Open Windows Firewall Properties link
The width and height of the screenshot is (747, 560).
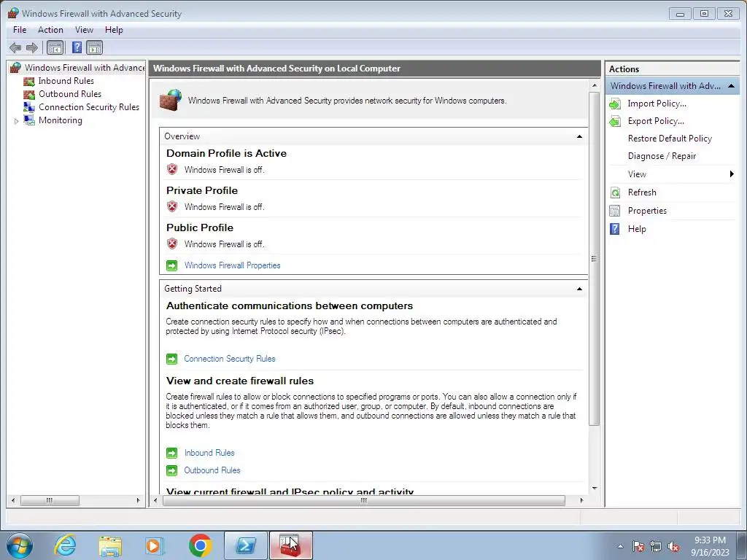(x=233, y=265)
